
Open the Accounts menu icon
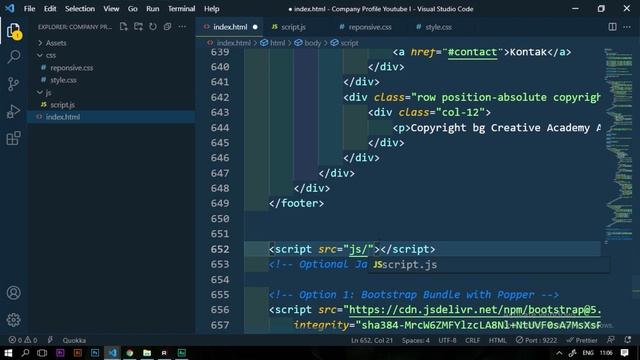[13, 293]
